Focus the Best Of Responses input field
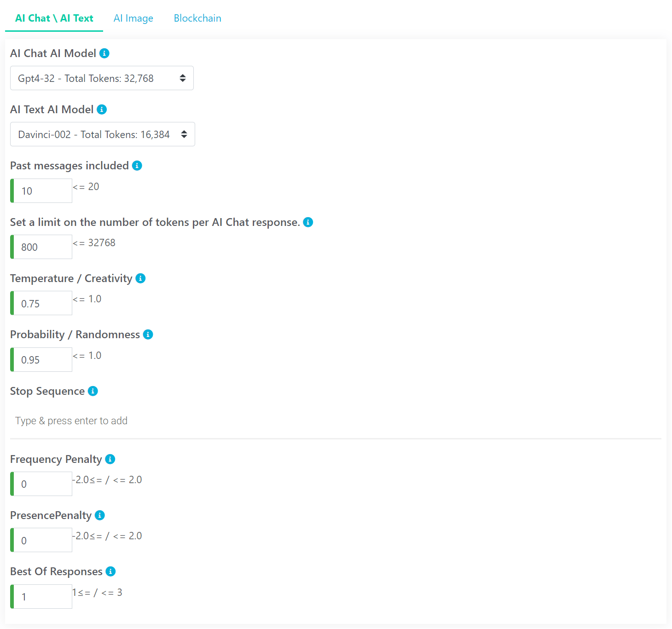Screen dimensions: 672x629 click(x=41, y=597)
